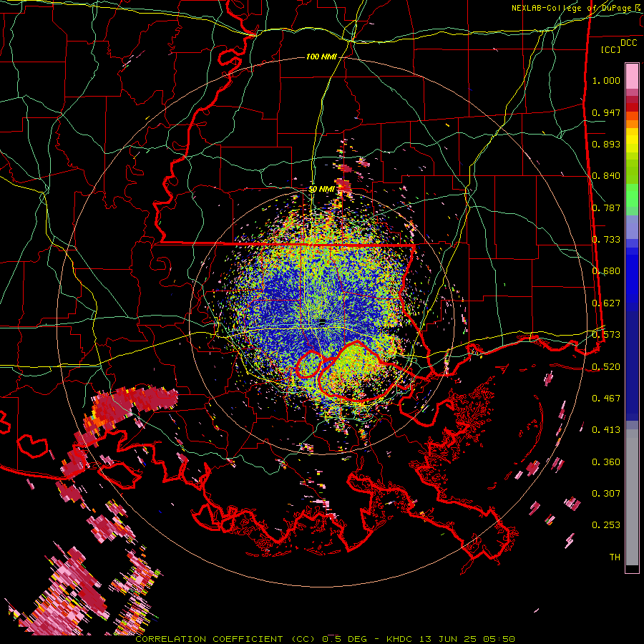Screen dimensions: 644x644
Task: Click the "DCC" product label above the legend
Action: (628, 43)
